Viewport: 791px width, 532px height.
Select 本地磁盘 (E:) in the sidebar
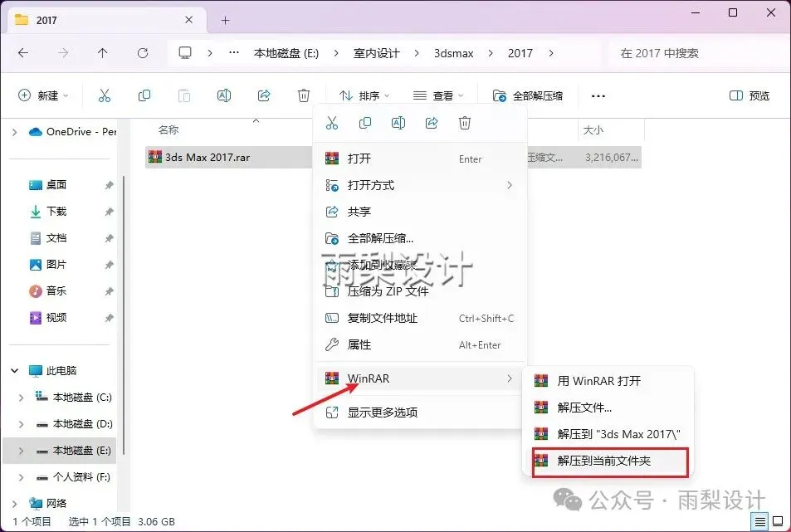pos(60,451)
